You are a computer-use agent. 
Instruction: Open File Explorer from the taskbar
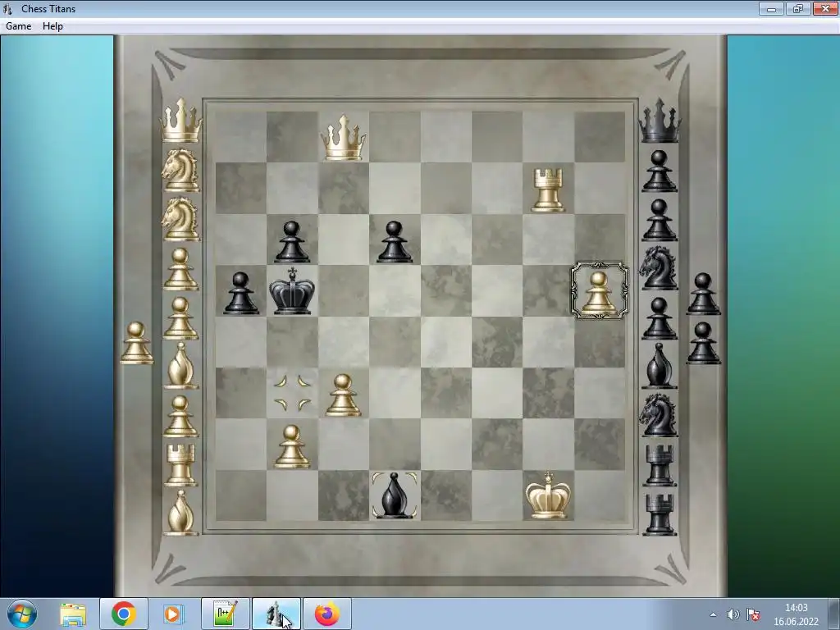(73, 614)
